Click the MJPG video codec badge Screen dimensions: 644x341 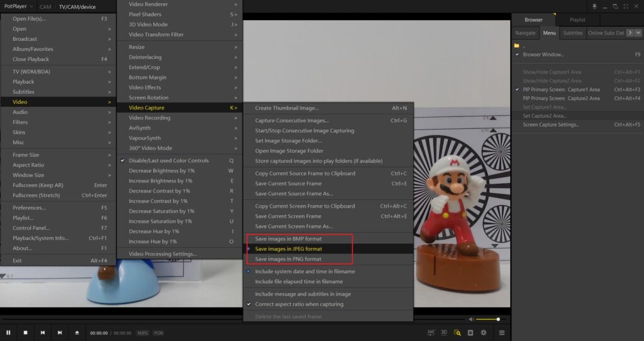(143, 333)
